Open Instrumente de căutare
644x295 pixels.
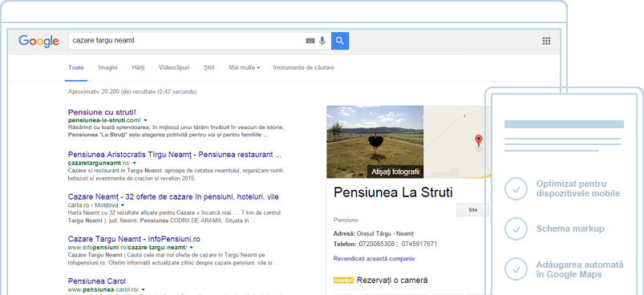tap(303, 67)
